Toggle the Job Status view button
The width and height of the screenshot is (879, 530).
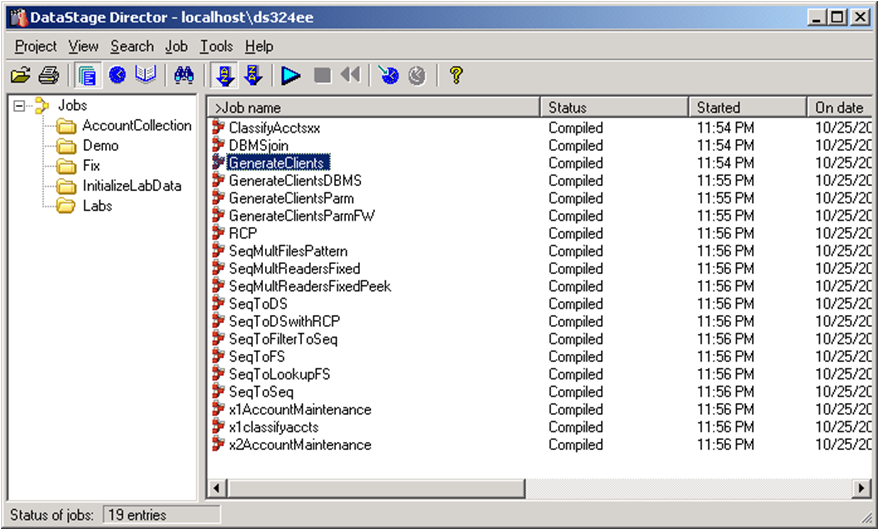[87, 75]
